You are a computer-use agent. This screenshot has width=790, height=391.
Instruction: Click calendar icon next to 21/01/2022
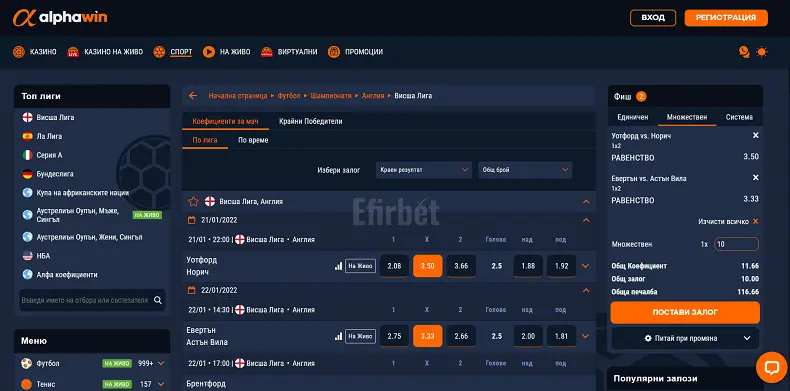pos(191,220)
